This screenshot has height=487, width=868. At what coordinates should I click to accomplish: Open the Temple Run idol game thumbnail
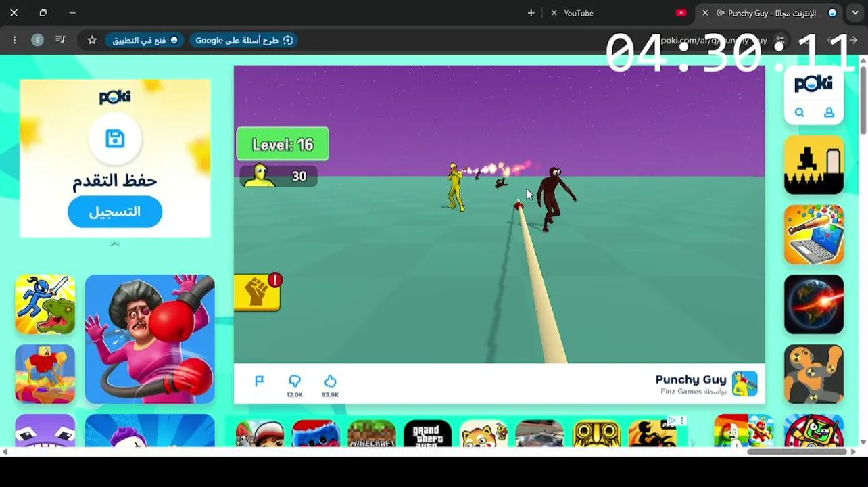[596, 434]
